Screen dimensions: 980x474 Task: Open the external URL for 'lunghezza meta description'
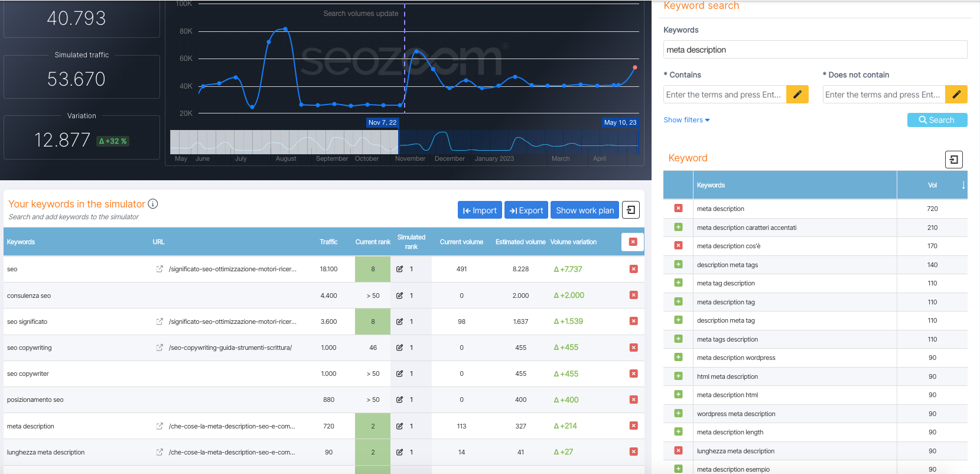pyautogui.click(x=159, y=452)
